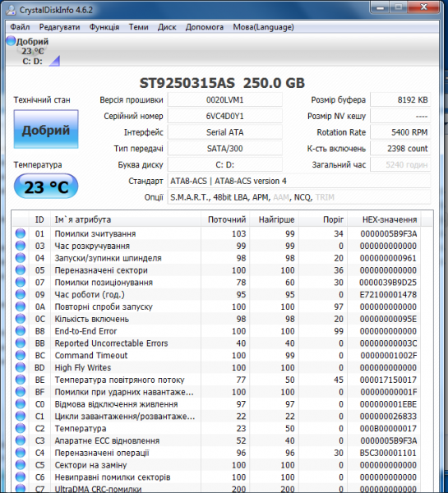The width and height of the screenshot is (448, 493).
Task: Open the Файл menu
Action: 20,27
